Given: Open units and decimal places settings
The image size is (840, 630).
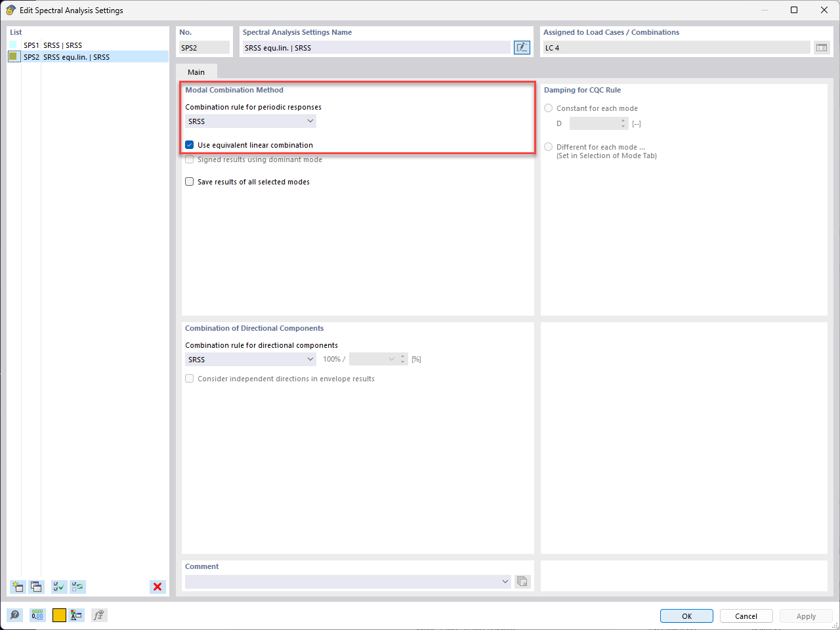Looking at the screenshot, I should pos(37,615).
